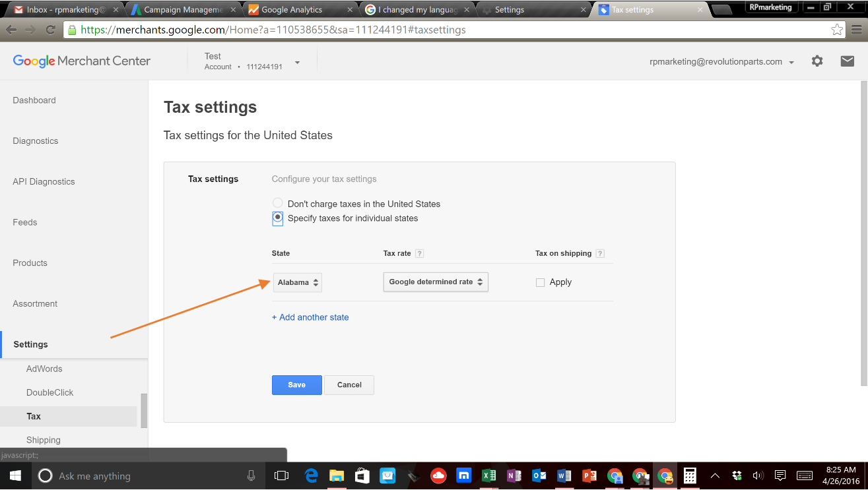Select Don't charge taxes in the United States

[278, 204]
